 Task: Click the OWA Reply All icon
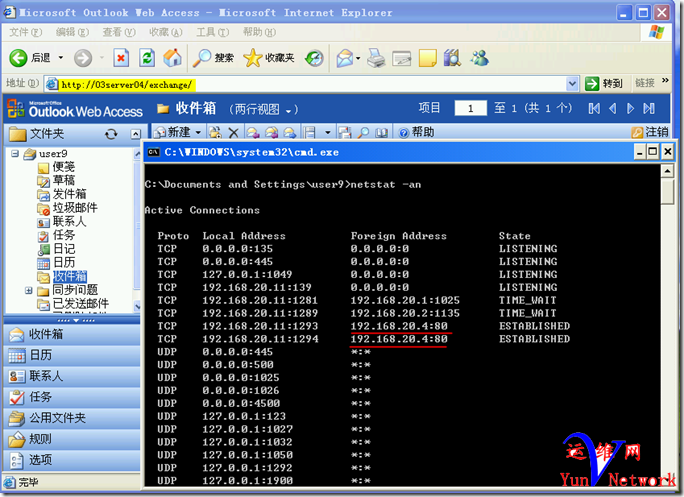coord(271,132)
